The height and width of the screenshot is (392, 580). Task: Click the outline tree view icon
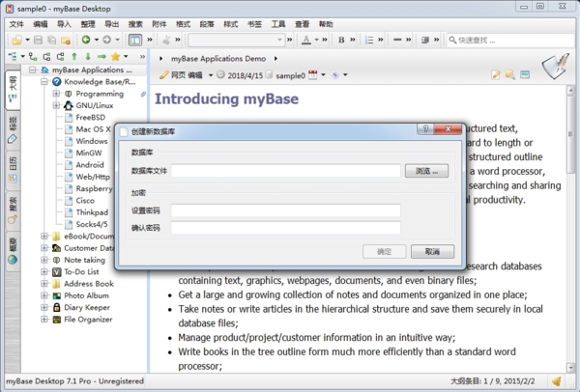[x=13, y=57]
